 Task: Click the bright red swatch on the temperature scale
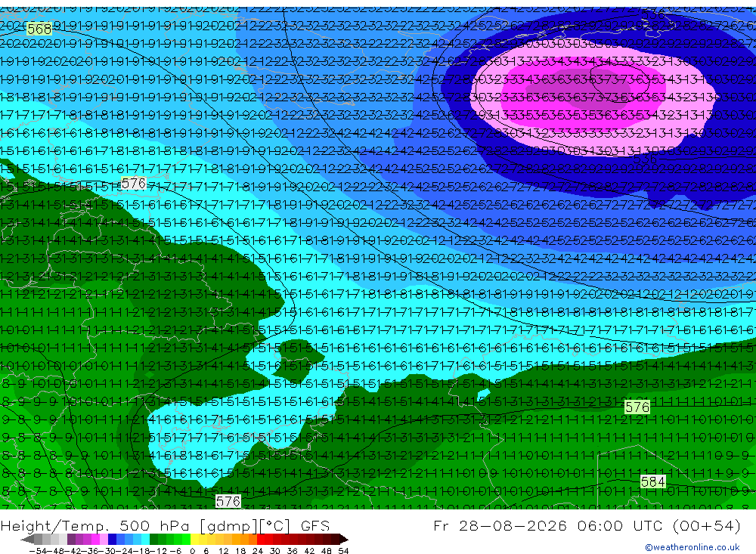(x=260, y=539)
